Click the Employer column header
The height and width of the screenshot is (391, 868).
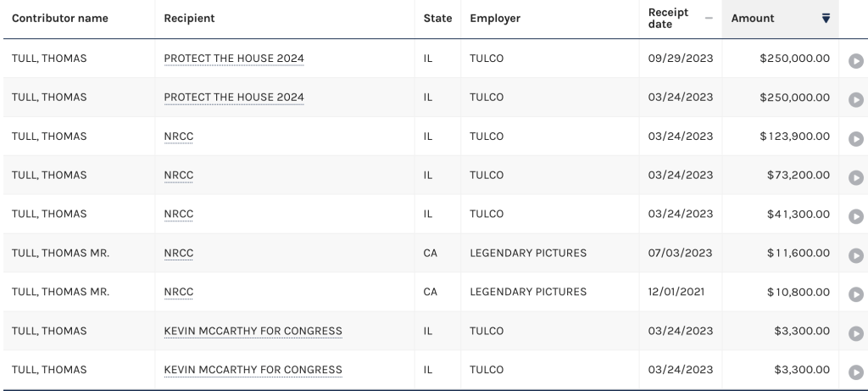(495, 19)
